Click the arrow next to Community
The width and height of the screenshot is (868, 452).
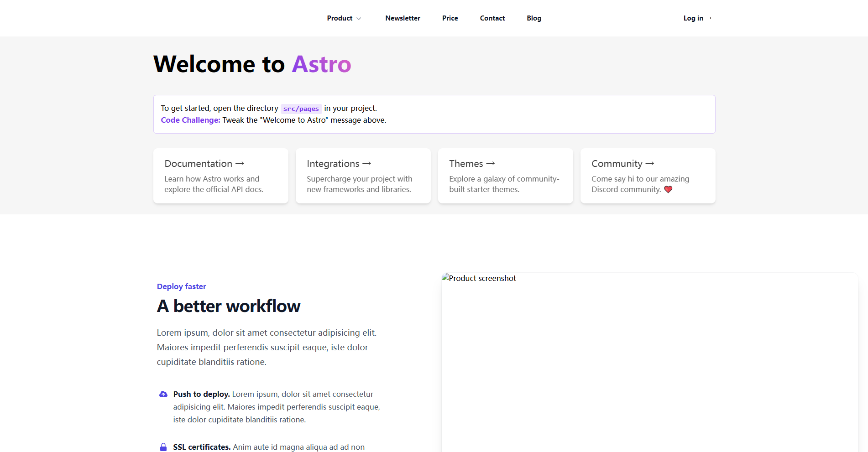[x=650, y=163]
